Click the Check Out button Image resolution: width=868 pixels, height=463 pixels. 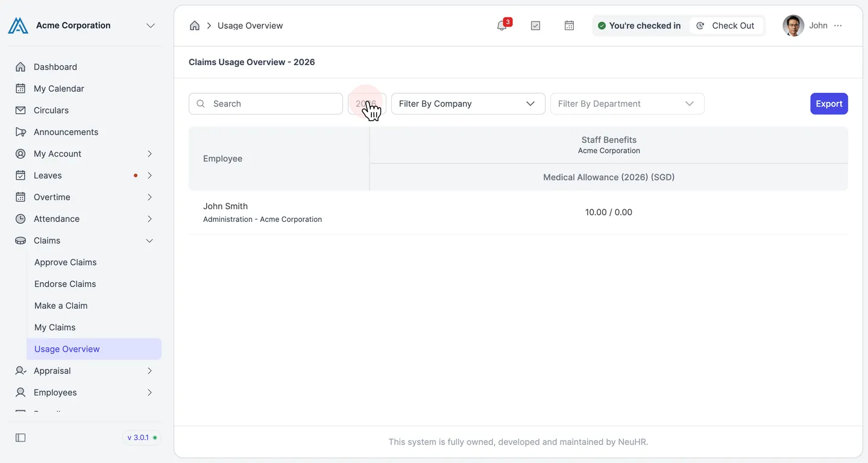click(x=726, y=25)
